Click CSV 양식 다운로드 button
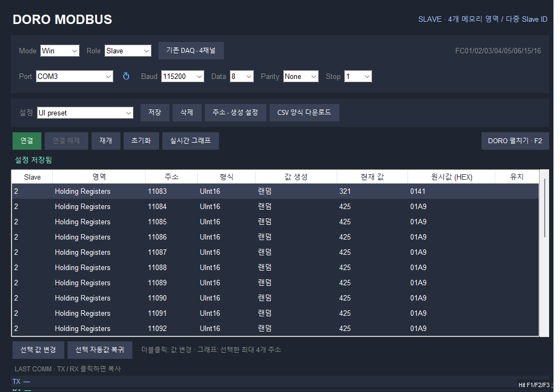 [x=305, y=113]
